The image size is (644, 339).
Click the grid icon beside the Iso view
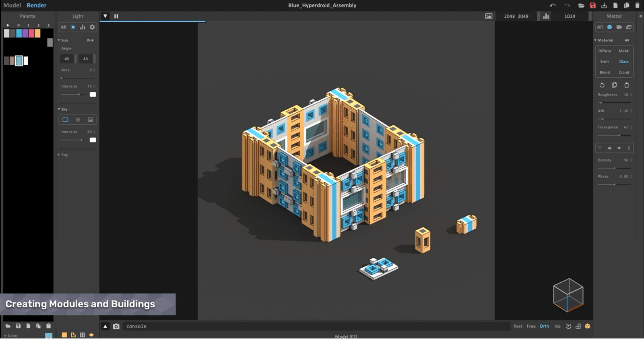click(x=578, y=326)
